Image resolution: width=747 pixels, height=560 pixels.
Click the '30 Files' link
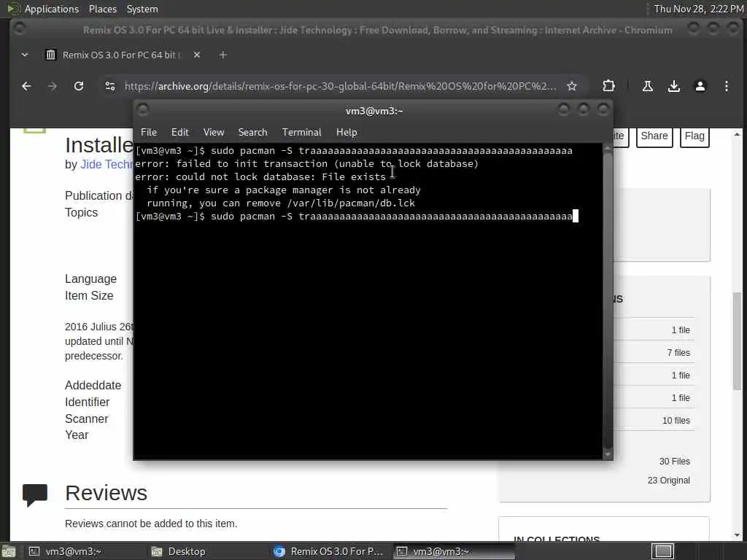674,462
